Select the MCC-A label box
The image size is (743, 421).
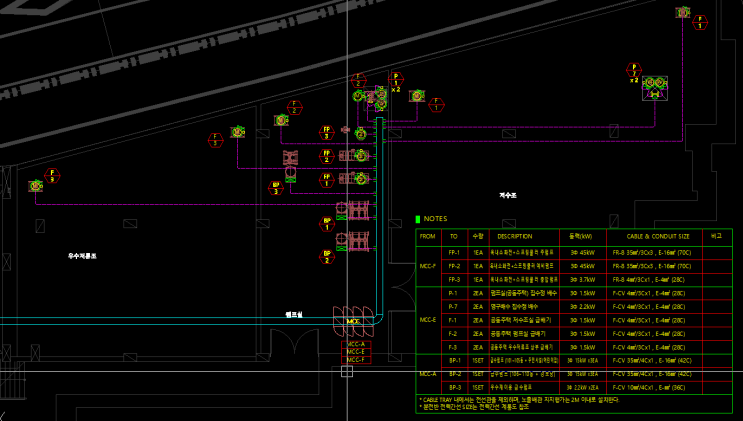(356, 344)
